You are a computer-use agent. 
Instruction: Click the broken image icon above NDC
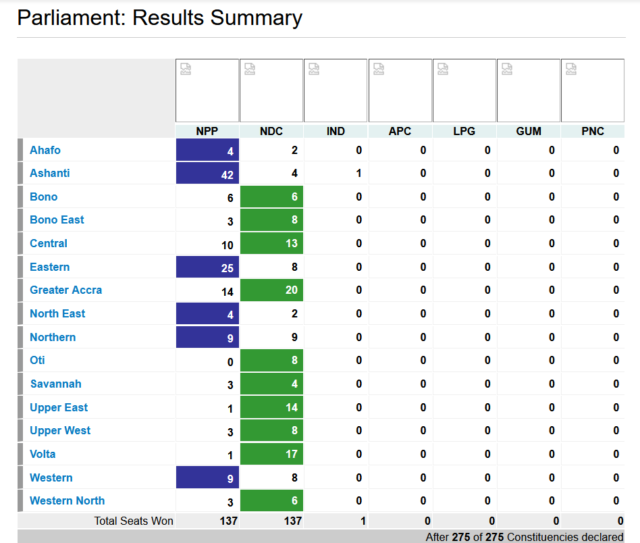(250, 69)
